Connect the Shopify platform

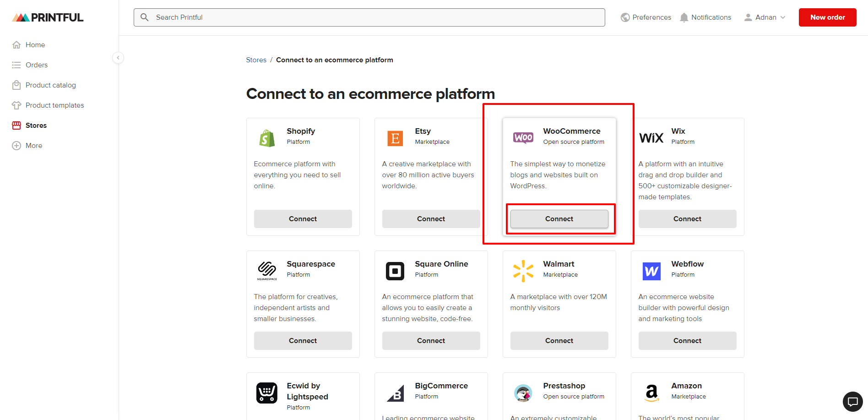pyautogui.click(x=303, y=219)
